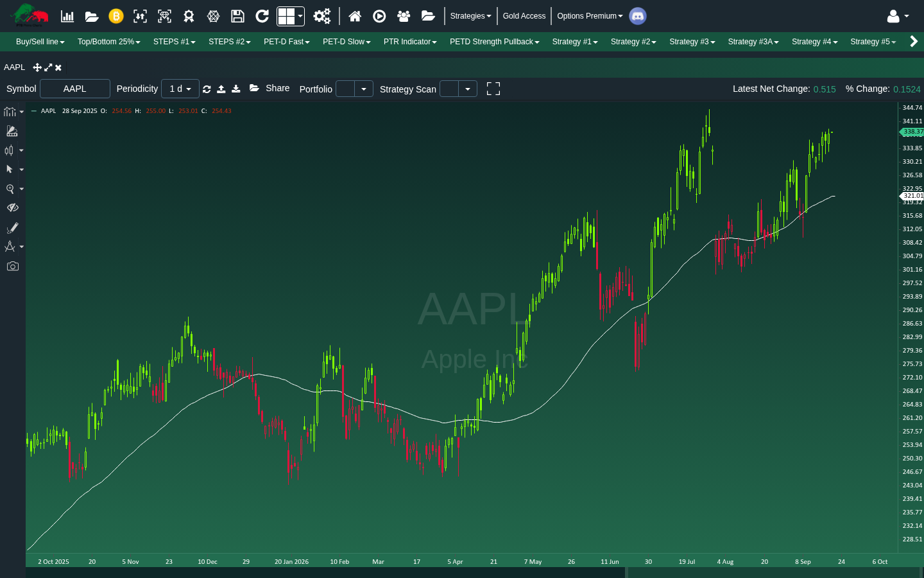924x578 pixels.
Task: Expand the AAPL chart panel
Action: [48, 67]
